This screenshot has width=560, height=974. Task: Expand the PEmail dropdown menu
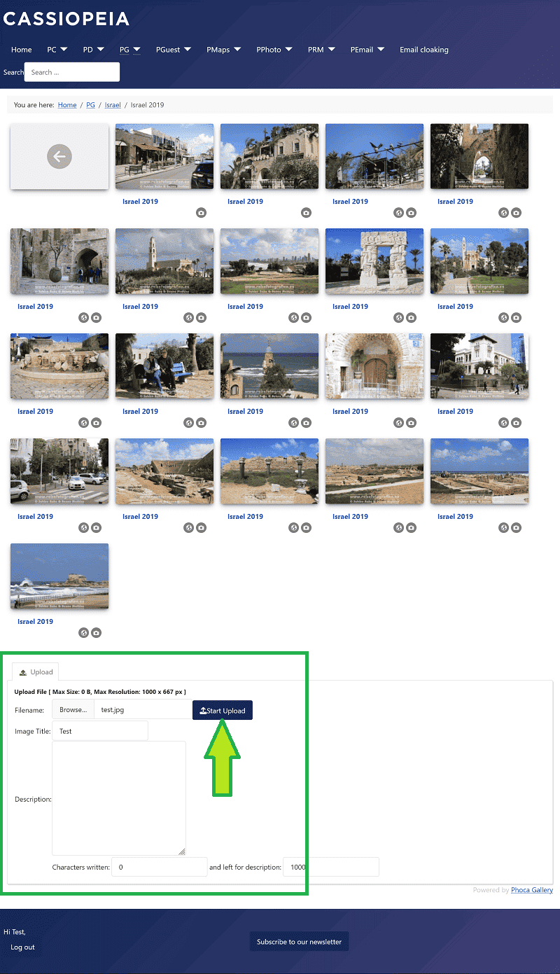point(367,50)
